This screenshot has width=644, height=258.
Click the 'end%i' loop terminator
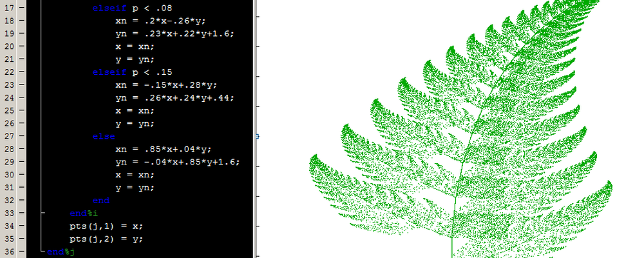[84, 213]
